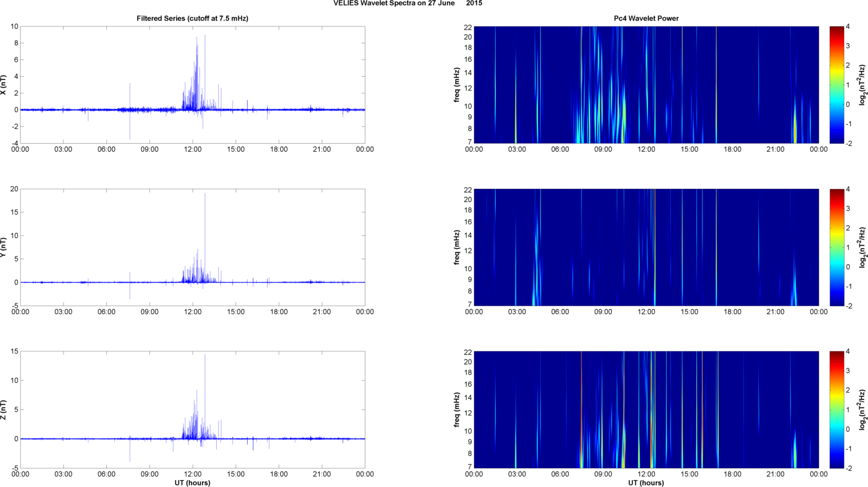The height and width of the screenshot is (487, 868).
Task: Click the 'freq (mHz)' label of the middle wavelet plot
Action: (x=457, y=247)
